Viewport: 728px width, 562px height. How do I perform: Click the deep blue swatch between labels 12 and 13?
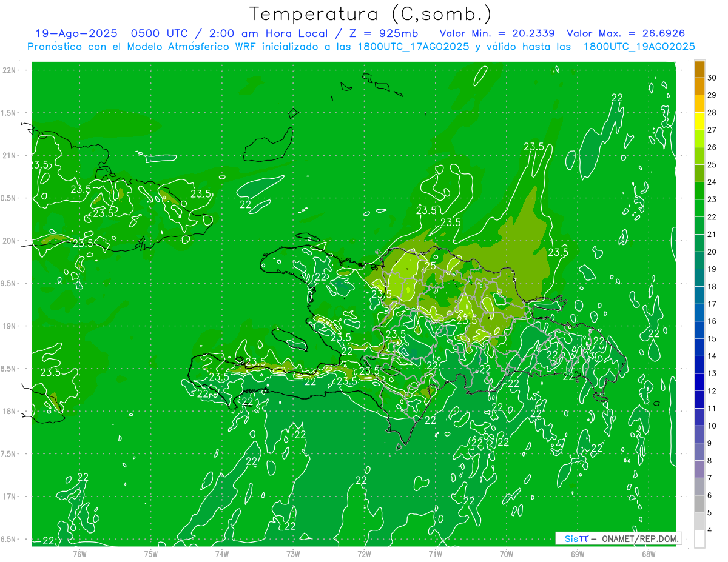point(699,382)
